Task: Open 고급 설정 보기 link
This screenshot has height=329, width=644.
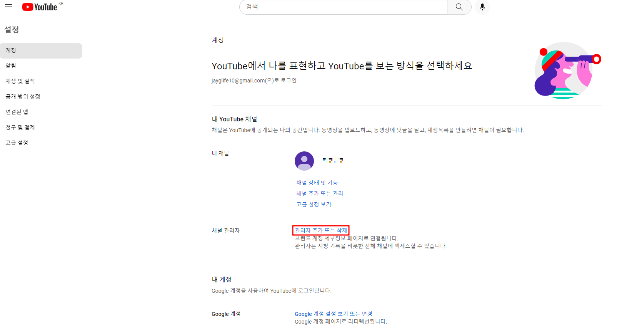Action: pyautogui.click(x=314, y=204)
